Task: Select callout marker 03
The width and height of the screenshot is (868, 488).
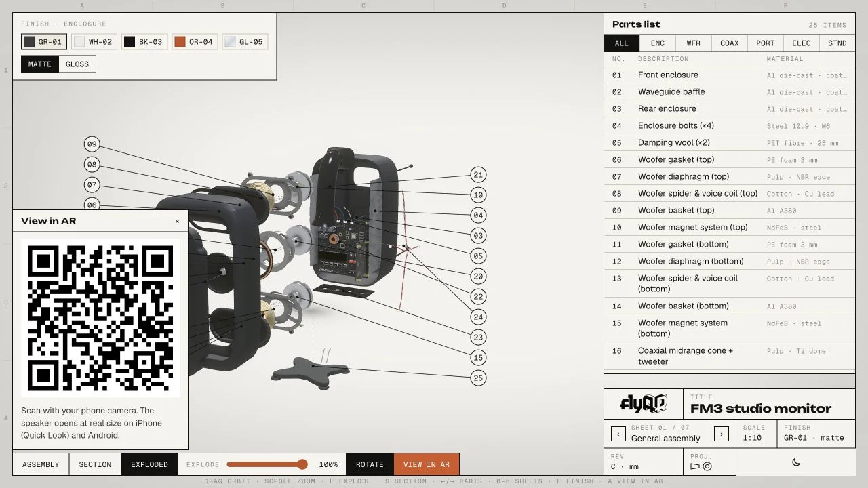Action: click(x=478, y=236)
